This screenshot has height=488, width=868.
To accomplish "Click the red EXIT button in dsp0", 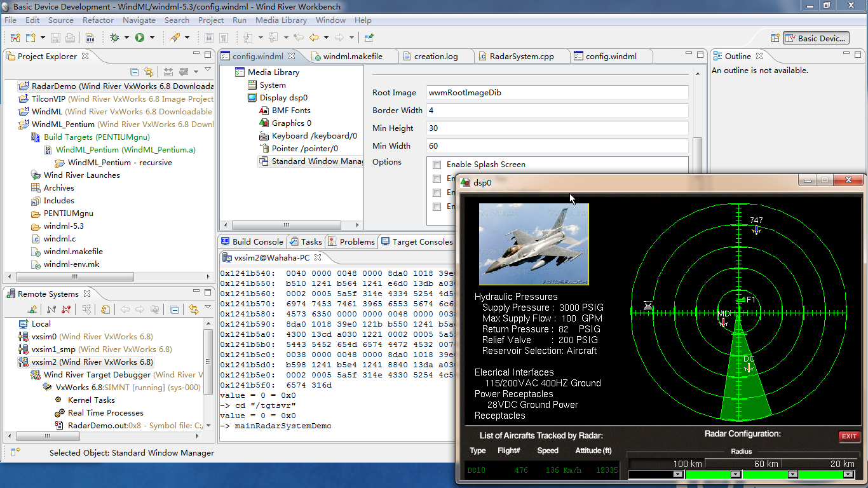I will (849, 436).
